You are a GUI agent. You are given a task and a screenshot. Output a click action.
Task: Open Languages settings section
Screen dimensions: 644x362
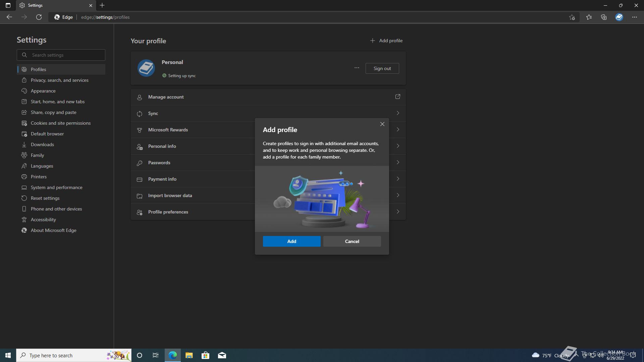pos(61,166)
